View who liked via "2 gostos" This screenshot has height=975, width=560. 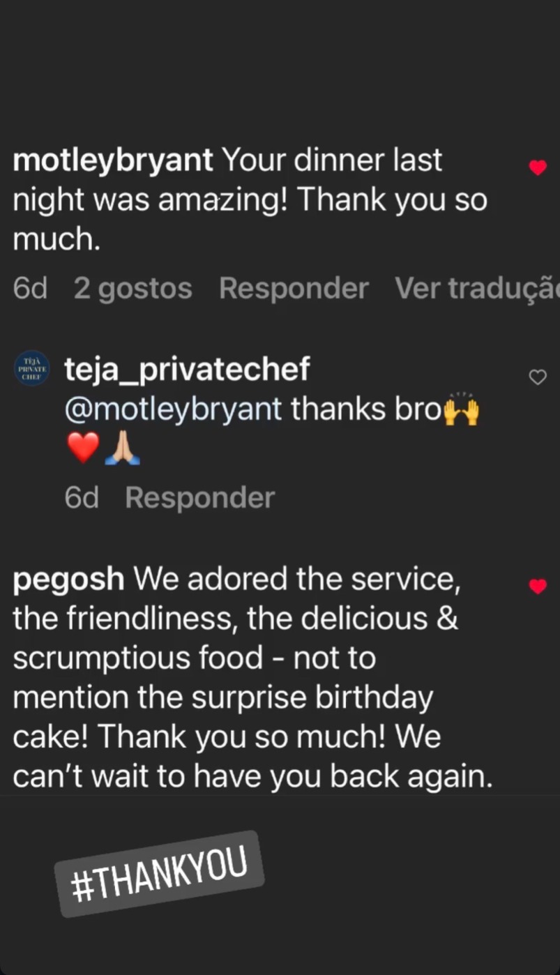(x=133, y=288)
